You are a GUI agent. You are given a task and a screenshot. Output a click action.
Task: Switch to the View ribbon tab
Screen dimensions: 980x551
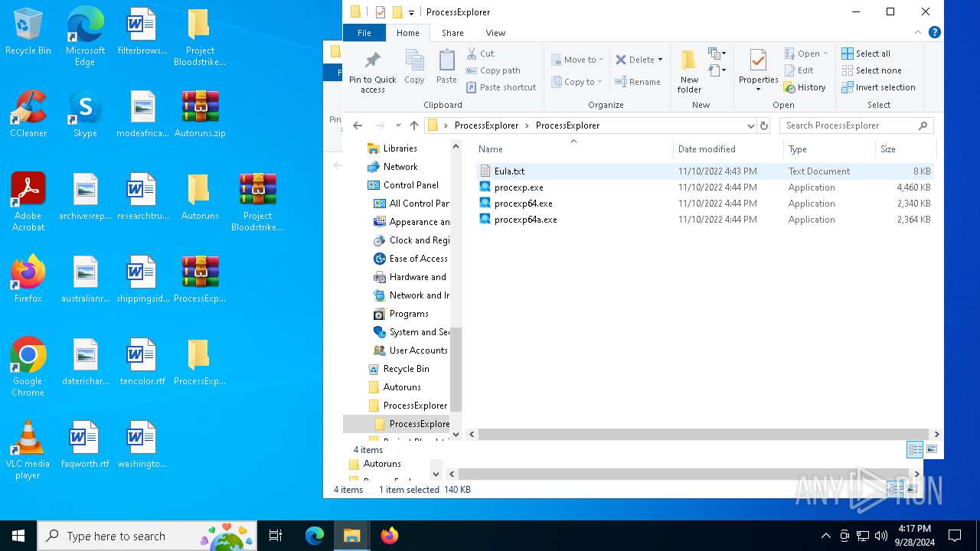coord(495,33)
